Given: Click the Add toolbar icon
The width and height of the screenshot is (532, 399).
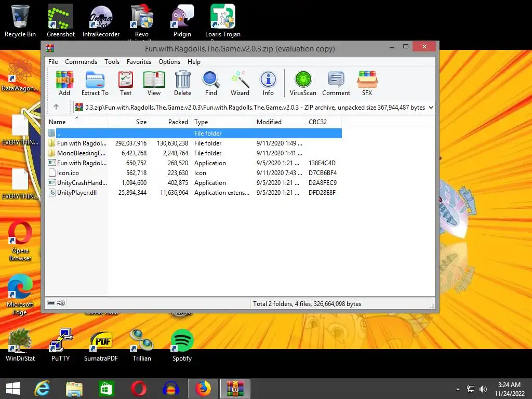Looking at the screenshot, I should coord(64,83).
